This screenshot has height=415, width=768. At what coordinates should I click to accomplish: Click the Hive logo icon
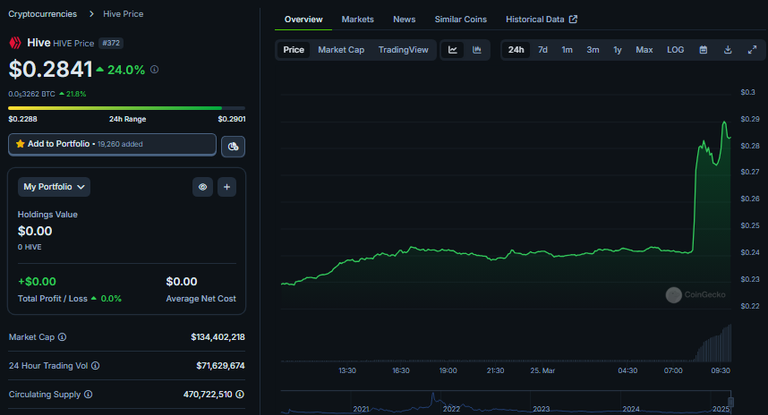[x=15, y=43]
